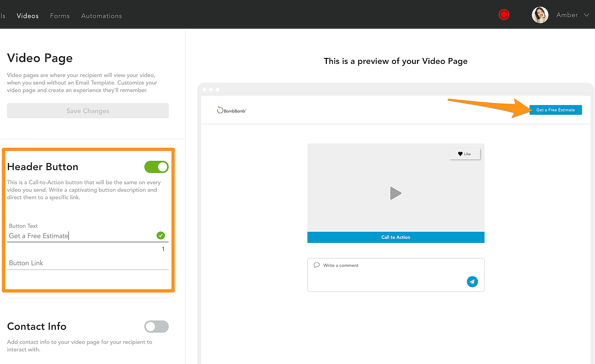Open the Videos tab

pyautogui.click(x=28, y=16)
